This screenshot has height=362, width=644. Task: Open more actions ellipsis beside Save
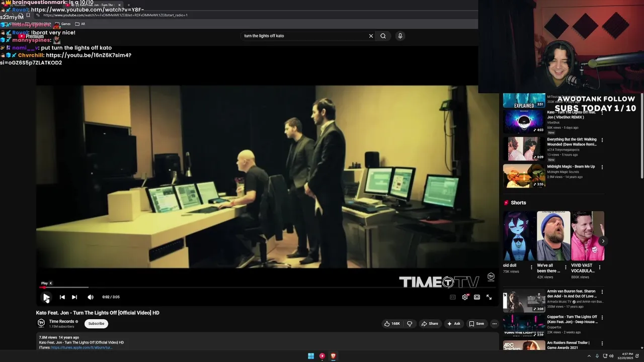pyautogui.click(x=495, y=324)
